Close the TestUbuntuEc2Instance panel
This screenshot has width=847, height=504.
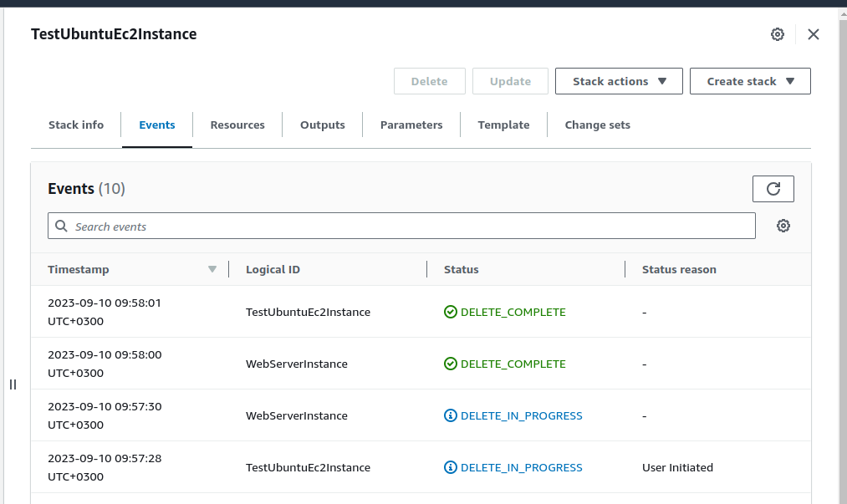click(813, 34)
